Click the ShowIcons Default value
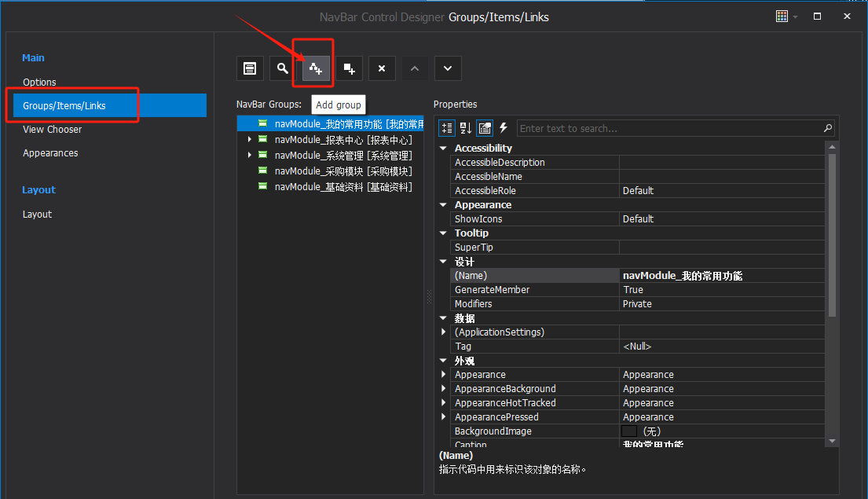This screenshot has height=499, width=868. point(722,218)
